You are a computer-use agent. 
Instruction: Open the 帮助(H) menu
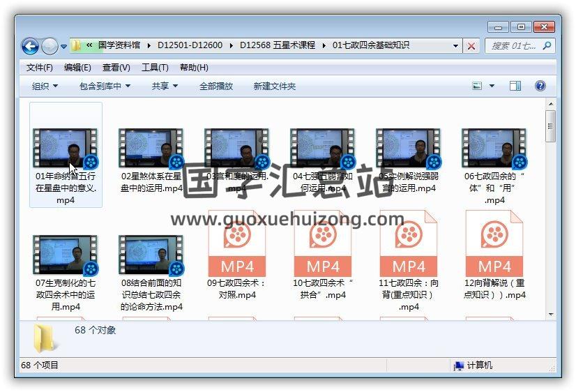pyautogui.click(x=194, y=68)
